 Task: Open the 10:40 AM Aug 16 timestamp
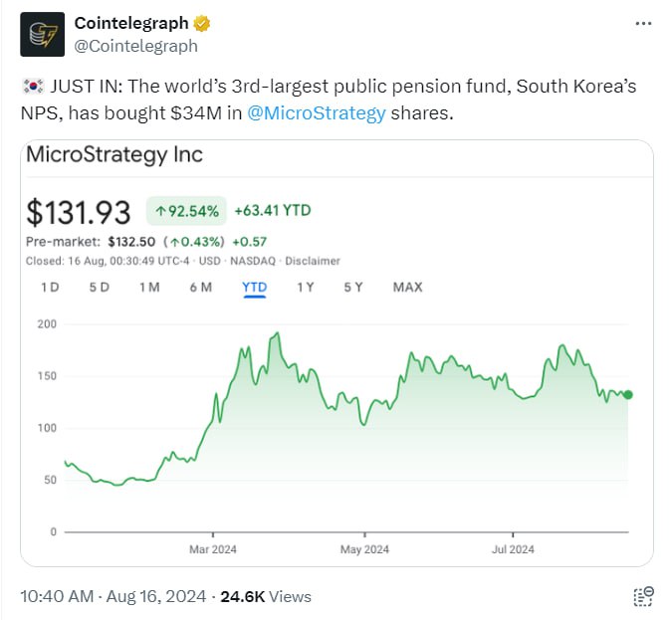click(113, 597)
